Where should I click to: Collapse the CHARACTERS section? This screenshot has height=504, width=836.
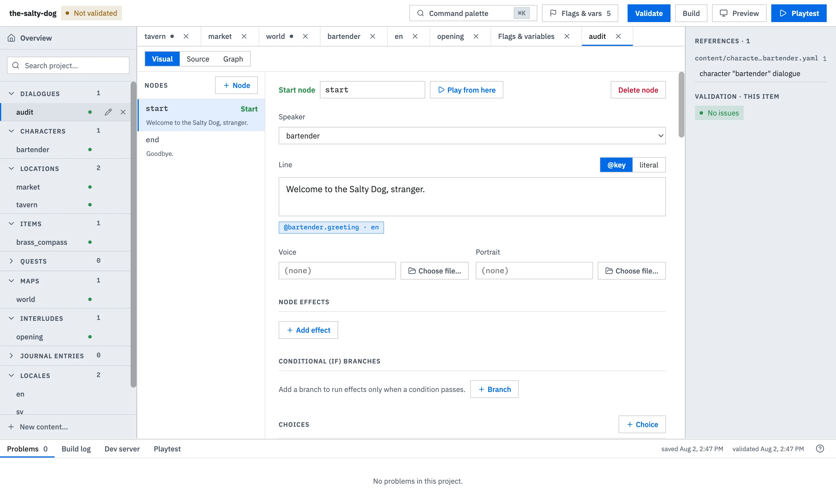click(x=11, y=131)
